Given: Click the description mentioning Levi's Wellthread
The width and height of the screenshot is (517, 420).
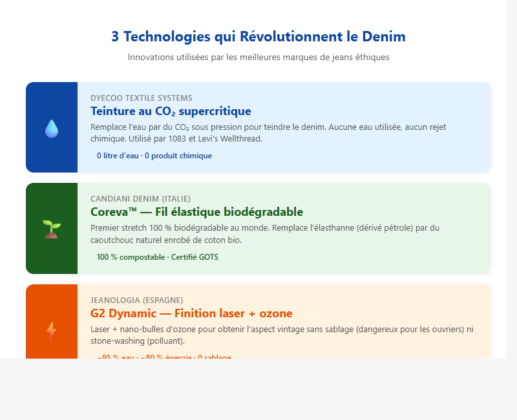Looking at the screenshot, I should click(x=268, y=132).
